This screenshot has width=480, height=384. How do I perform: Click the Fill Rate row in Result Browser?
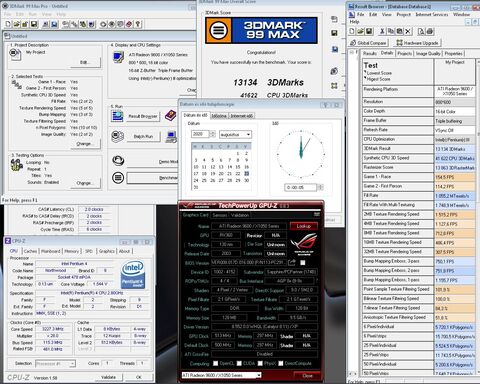[x=419, y=196]
